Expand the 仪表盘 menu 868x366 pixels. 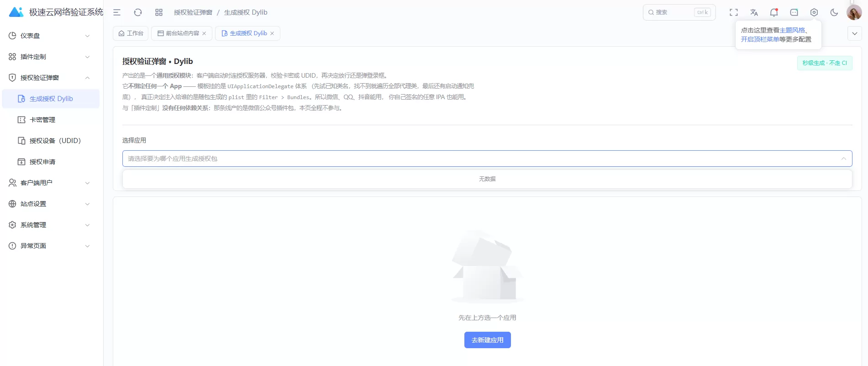(x=50, y=36)
